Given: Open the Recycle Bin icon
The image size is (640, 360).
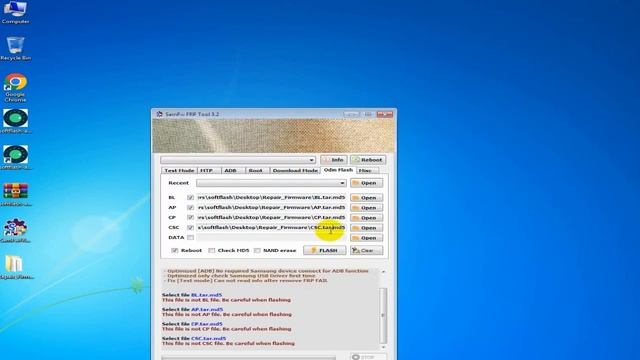Looking at the screenshot, I should [x=15, y=49].
